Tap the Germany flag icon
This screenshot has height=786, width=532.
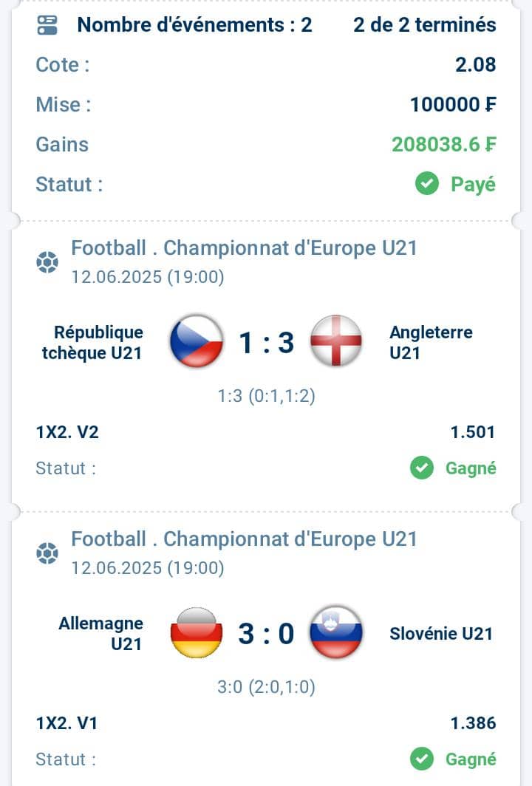click(x=196, y=632)
